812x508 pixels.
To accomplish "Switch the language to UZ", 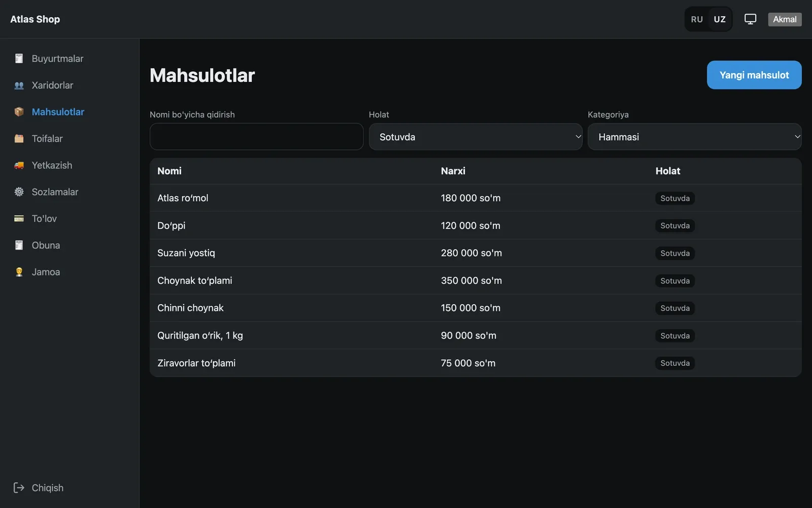I will pos(720,19).
